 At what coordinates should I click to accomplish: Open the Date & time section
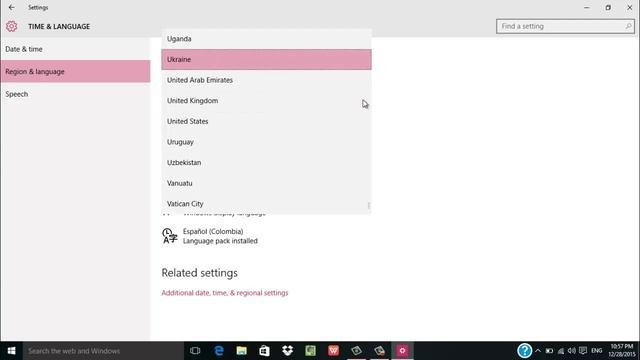(76, 49)
